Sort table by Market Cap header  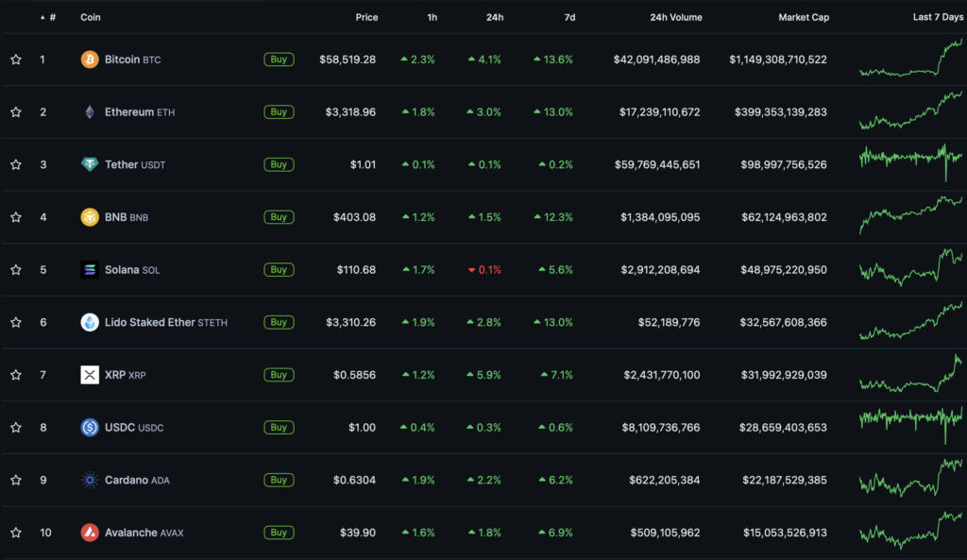click(803, 17)
